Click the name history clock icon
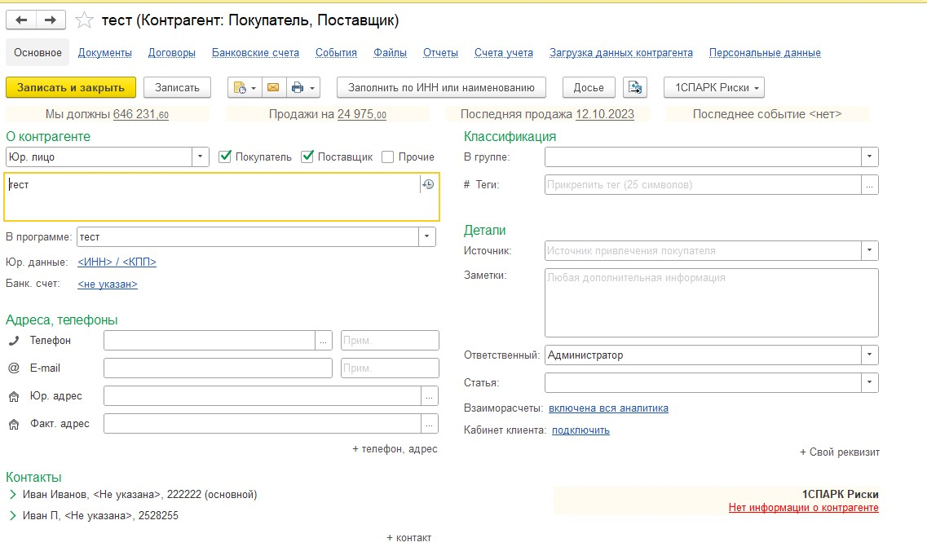Viewport: 927px width, 560px height. click(428, 184)
